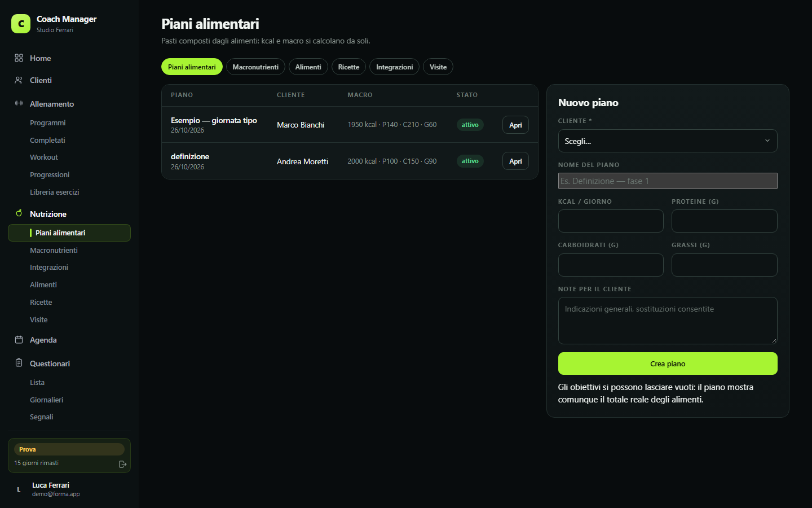
Task: Open the 'Esempio — giornata tipo' plan with Apri
Action: pos(515,125)
